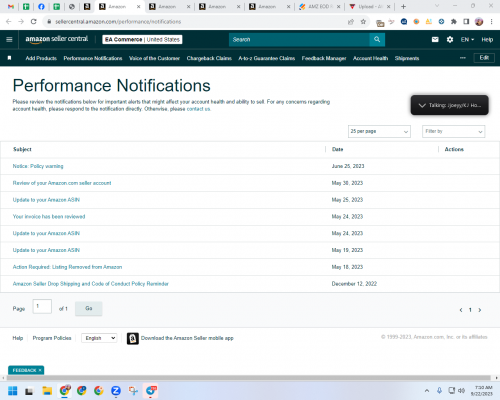Open Account Health menu item
Viewport: 500px width, 400px height.
[x=370, y=58]
